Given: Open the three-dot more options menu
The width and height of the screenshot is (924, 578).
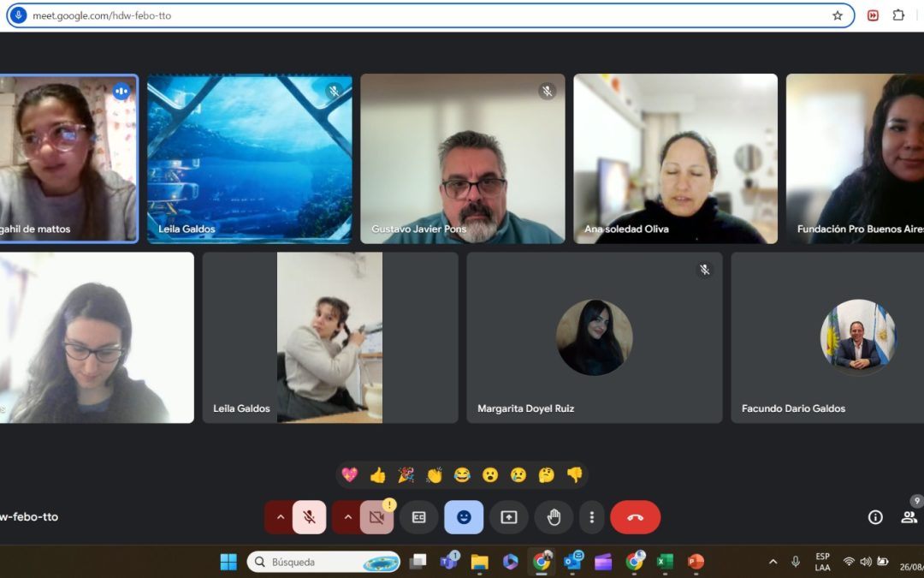Looking at the screenshot, I should coord(591,517).
